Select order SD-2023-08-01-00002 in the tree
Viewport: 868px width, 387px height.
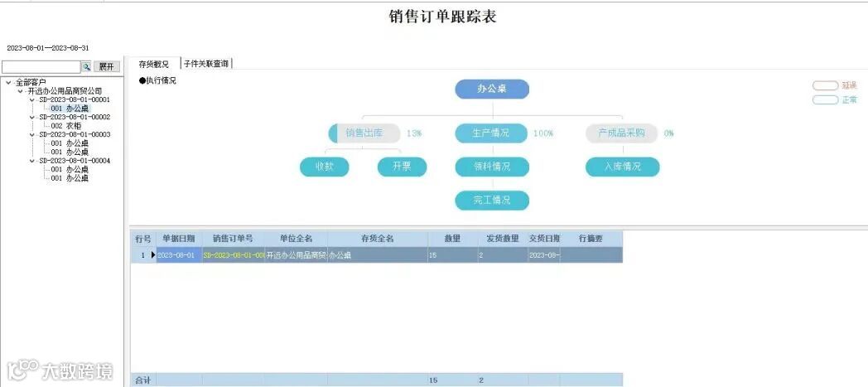click(75, 118)
